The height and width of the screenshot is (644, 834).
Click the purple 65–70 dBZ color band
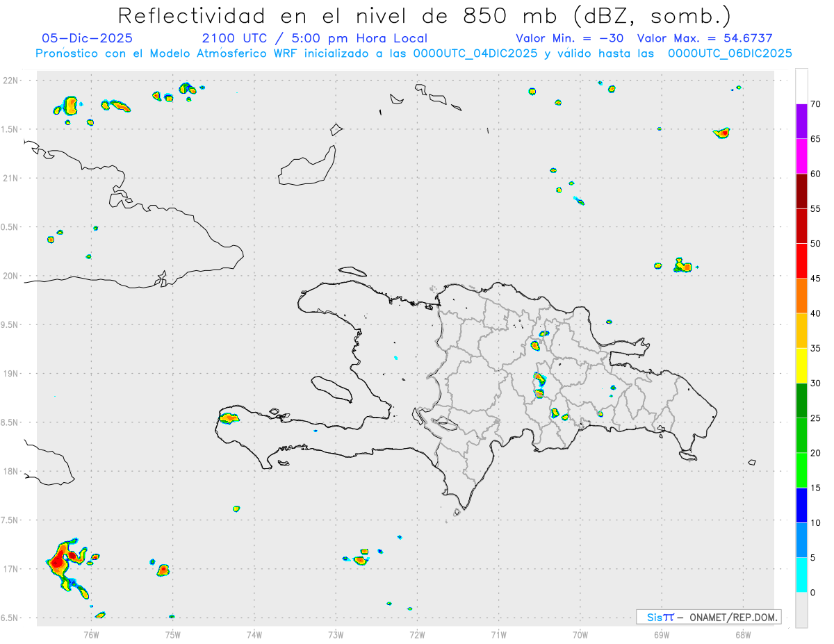tap(801, 122)
